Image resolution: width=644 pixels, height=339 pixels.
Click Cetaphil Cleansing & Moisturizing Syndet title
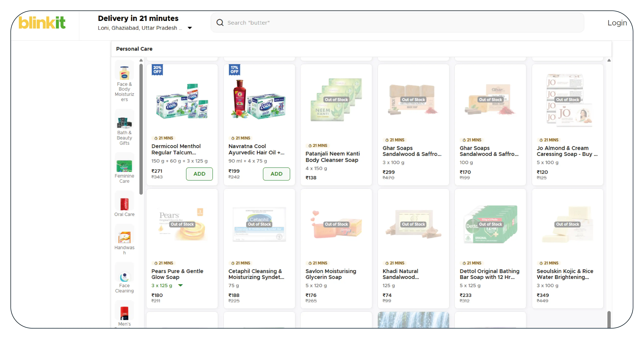[x=256, y=274]
